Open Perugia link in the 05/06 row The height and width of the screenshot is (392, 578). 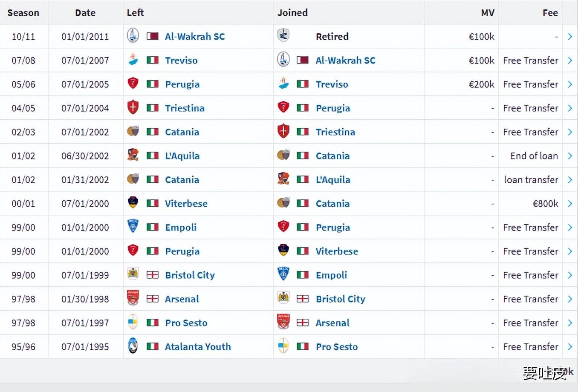click(x=182, y=84)
